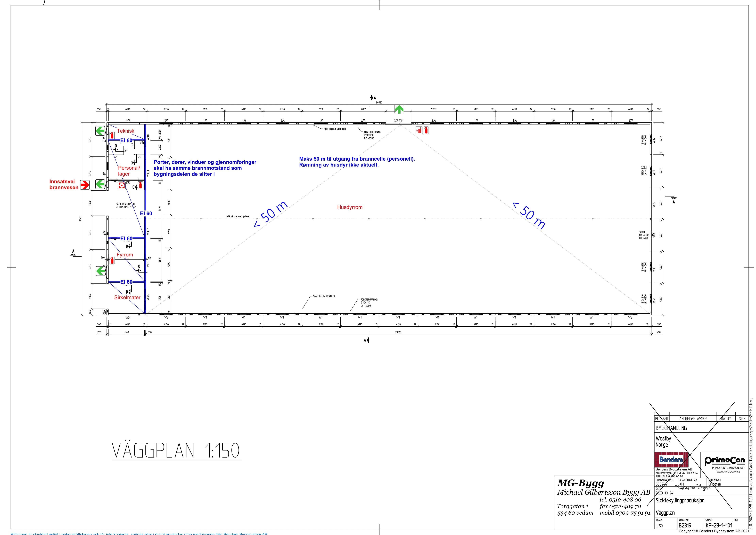Select the Teknisk room label

(x=126, y=131)
